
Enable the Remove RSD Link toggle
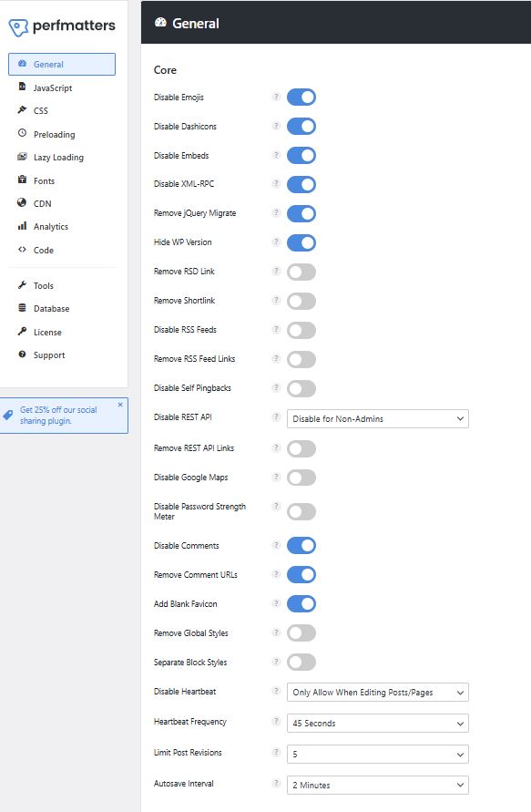click(x=301, y=272)
